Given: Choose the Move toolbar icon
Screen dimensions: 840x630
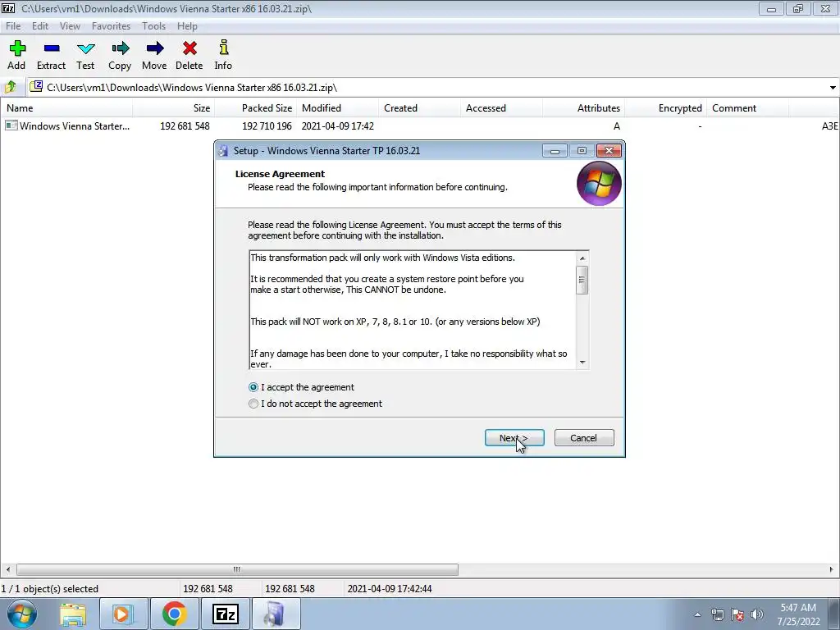Looking at the screenshot, I should click(154, 48).
